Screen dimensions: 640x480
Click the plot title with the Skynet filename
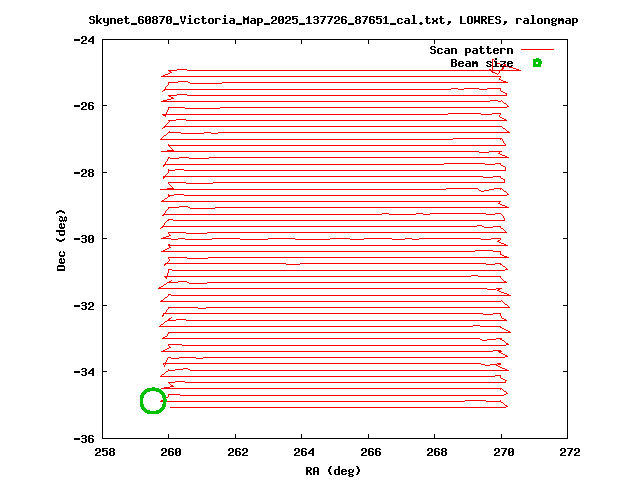(333, 20)
